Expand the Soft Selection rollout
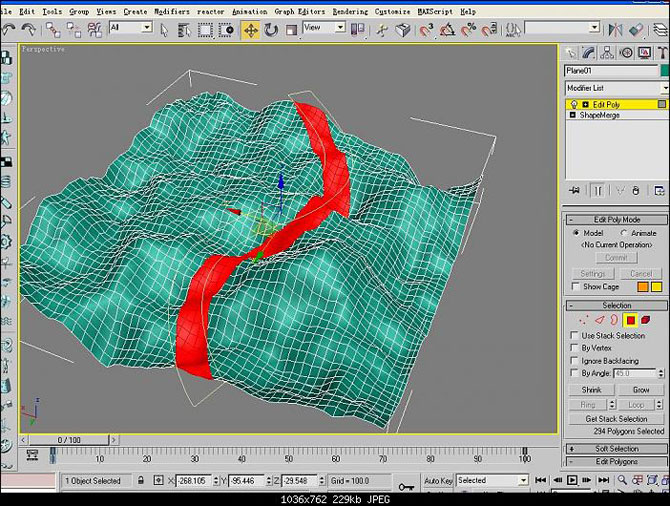The height and width of the screenshot is (506, 670). (x=617, y=449)
